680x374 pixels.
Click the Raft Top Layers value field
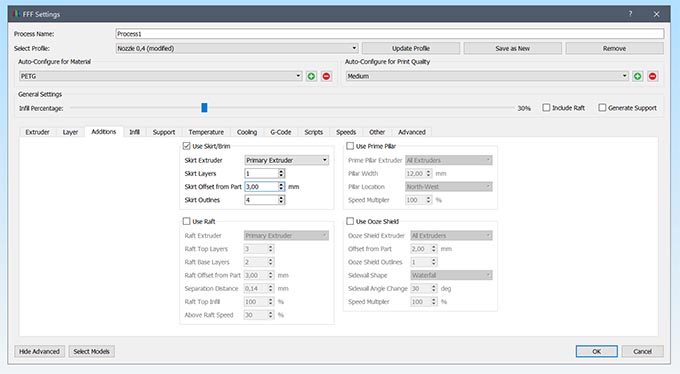[255, 249]
